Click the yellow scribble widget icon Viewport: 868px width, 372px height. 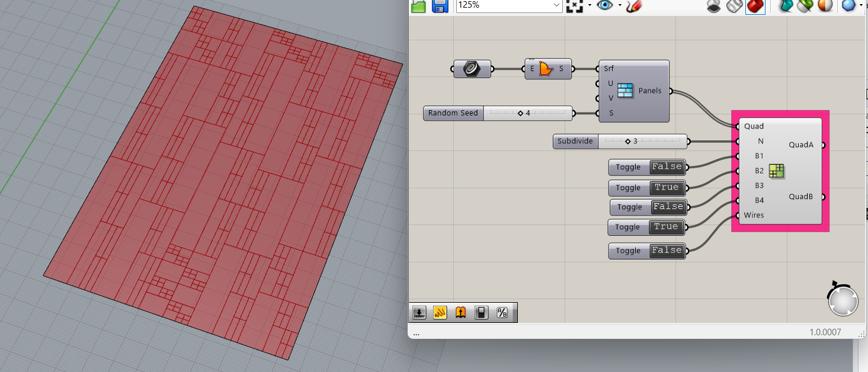click(x=440, y=312)
